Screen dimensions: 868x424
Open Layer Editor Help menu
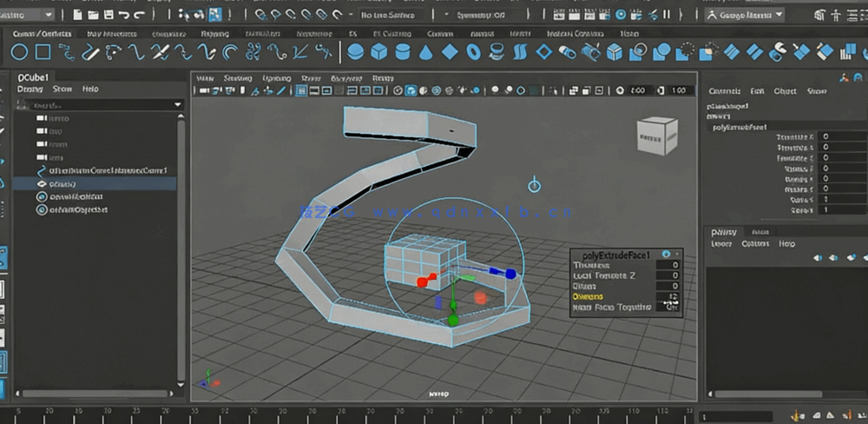pyautogui.click(x=786, y=244)
